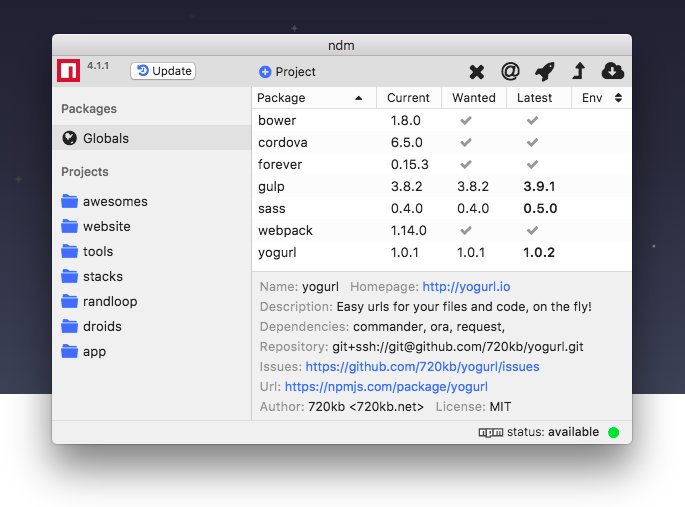Click the globe icon beside Globals
Image resolution: width=685 pixels, height=507 pixels.
coord(69,138)
